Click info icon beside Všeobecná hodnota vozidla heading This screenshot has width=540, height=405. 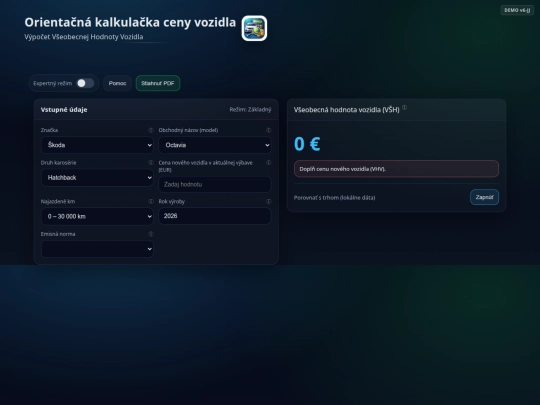(x=405, y=107)
